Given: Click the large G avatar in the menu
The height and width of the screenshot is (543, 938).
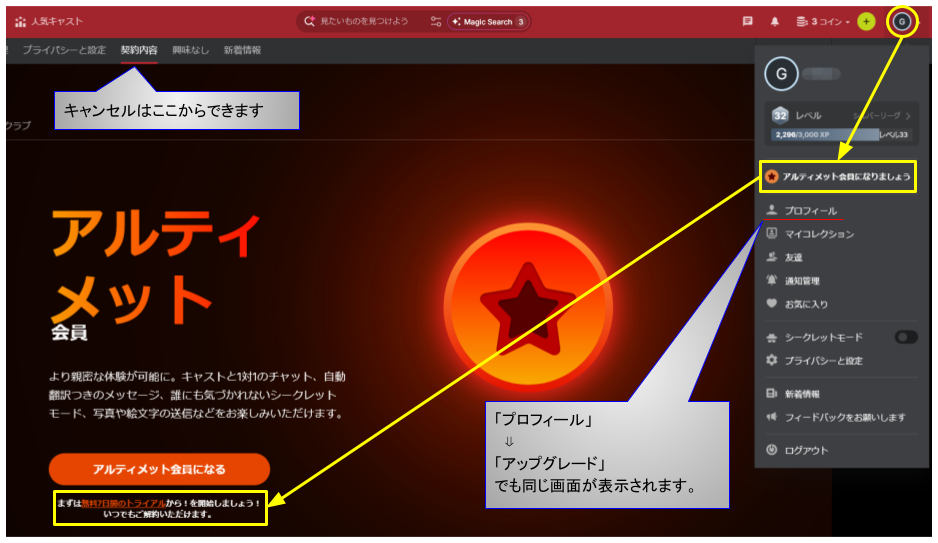Looking at the screenshot, I should tap(781, 74).
